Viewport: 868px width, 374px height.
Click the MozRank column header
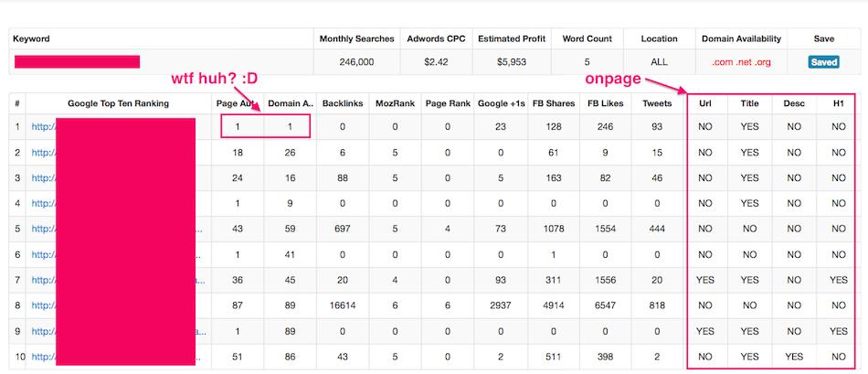tap(396, 103)
